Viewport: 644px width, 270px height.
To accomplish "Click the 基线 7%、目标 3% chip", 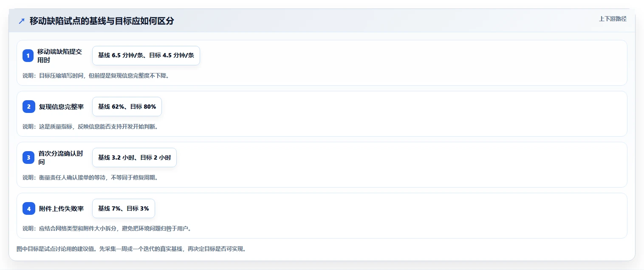I will 124,208.
